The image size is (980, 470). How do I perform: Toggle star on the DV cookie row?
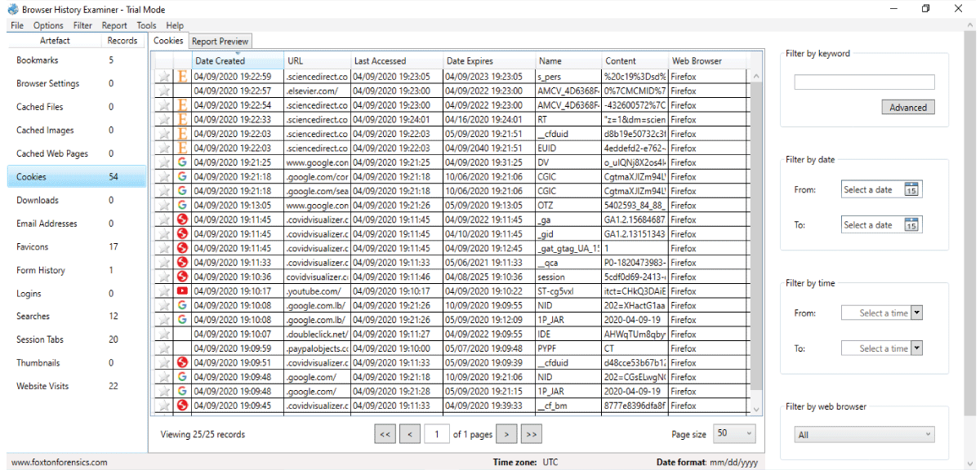(x=164, y=162)
